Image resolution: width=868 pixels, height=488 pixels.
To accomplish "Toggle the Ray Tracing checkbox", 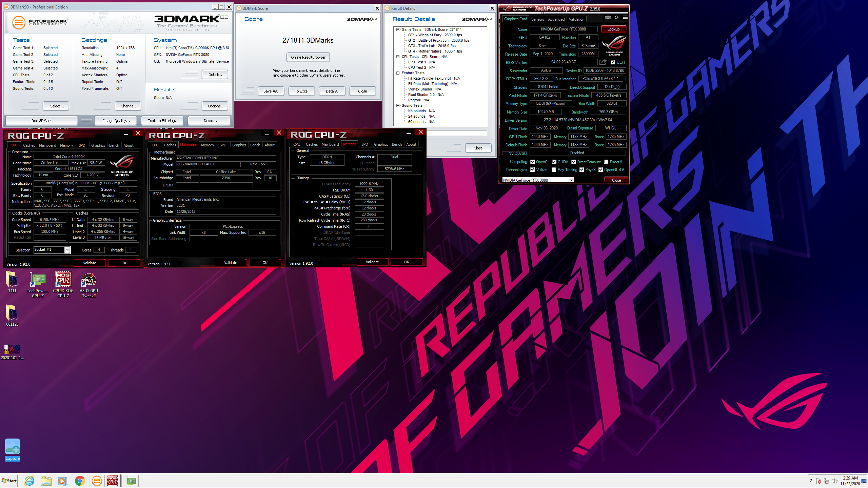I will [x=554, y=170].
